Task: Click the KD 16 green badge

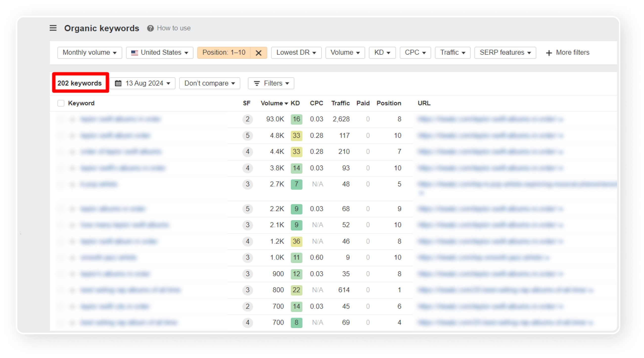Action: click(x=296, y=119)
